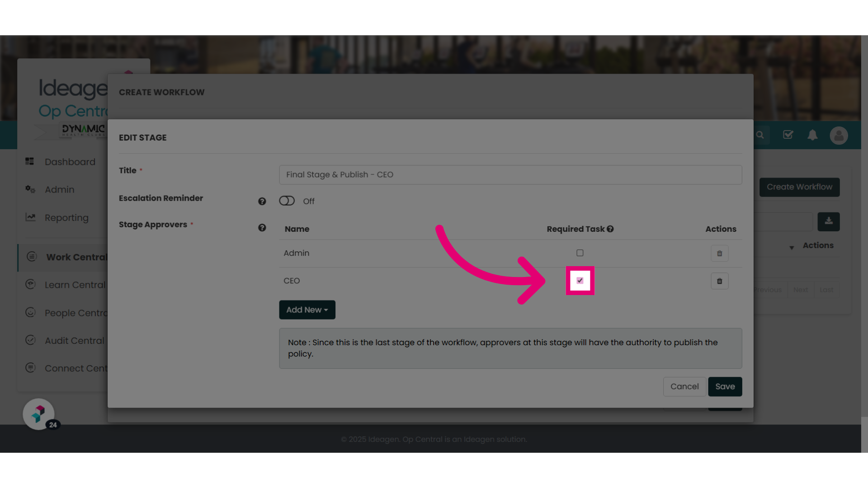
Task: Open help for Stage Approvers
Action: 262,228
